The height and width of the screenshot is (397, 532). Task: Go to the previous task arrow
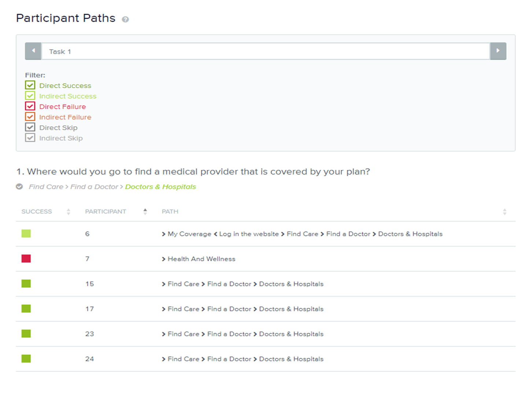point(33,51)
